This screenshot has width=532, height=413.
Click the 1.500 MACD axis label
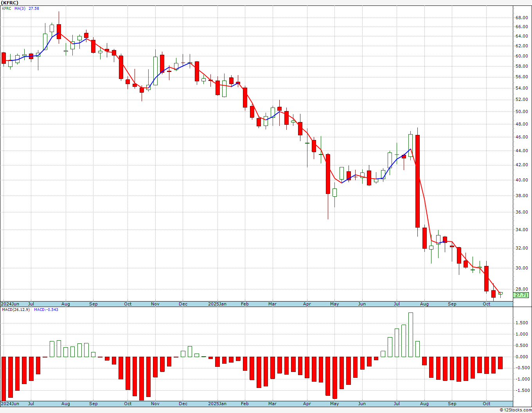click(x=522, y=323)
